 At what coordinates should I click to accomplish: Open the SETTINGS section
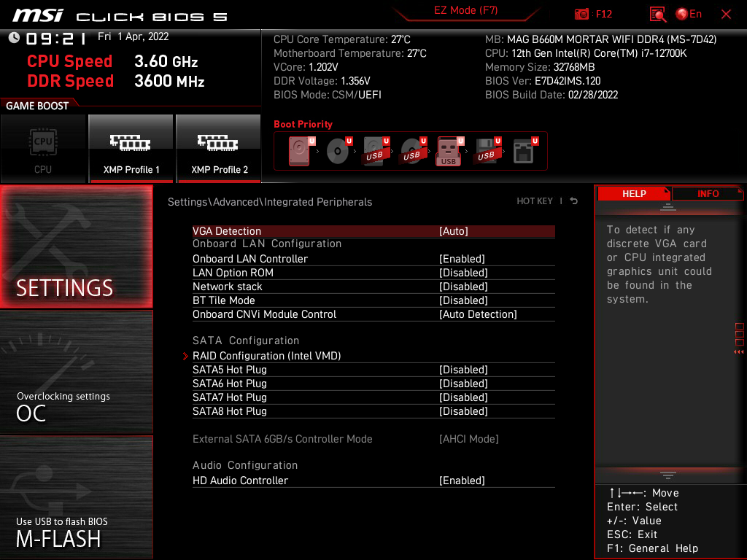pyautogui.click(x=76, y=246)
